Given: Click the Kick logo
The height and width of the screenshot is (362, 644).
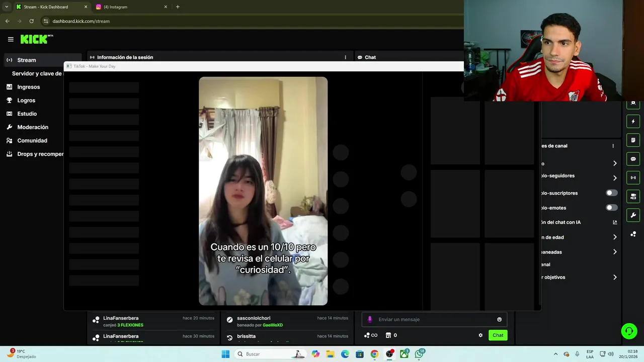Looking at the screenshot, I should 37,39.
